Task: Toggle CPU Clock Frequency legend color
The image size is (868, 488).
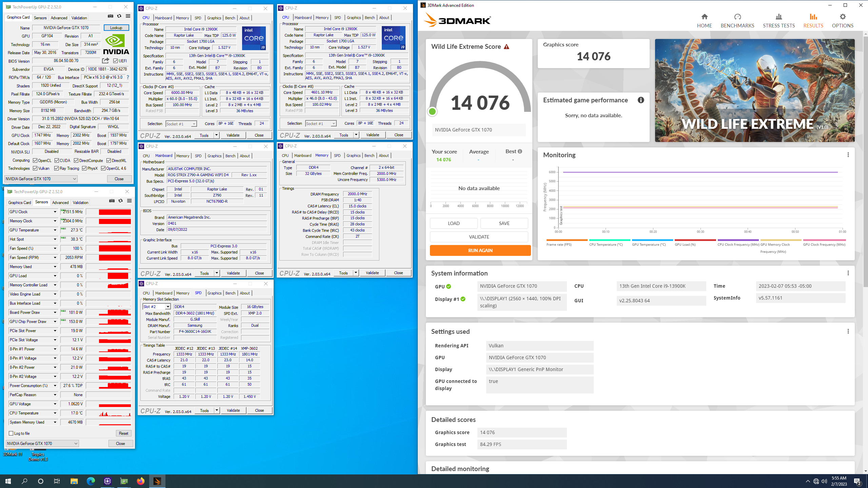Action: (738, 240)
